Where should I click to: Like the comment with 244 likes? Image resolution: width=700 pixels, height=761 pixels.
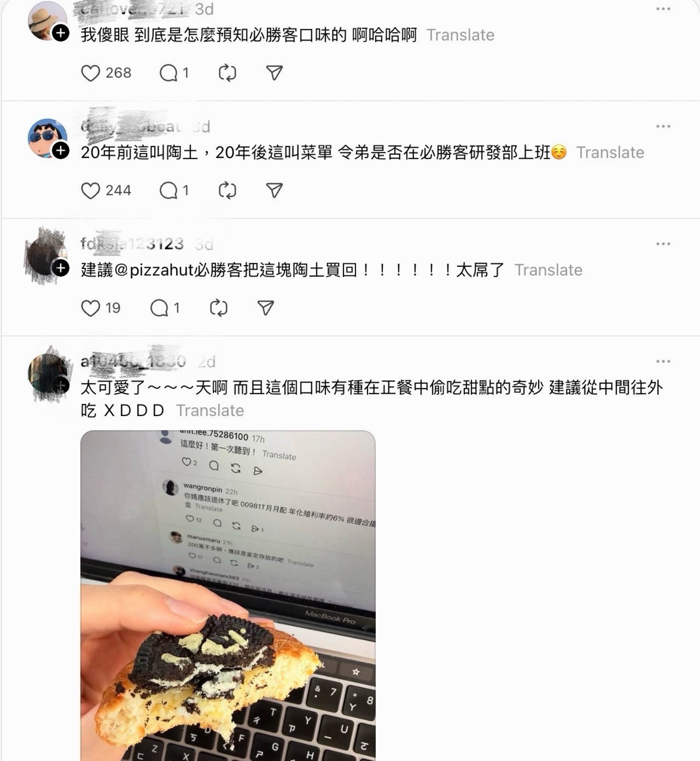click(91, 190)
